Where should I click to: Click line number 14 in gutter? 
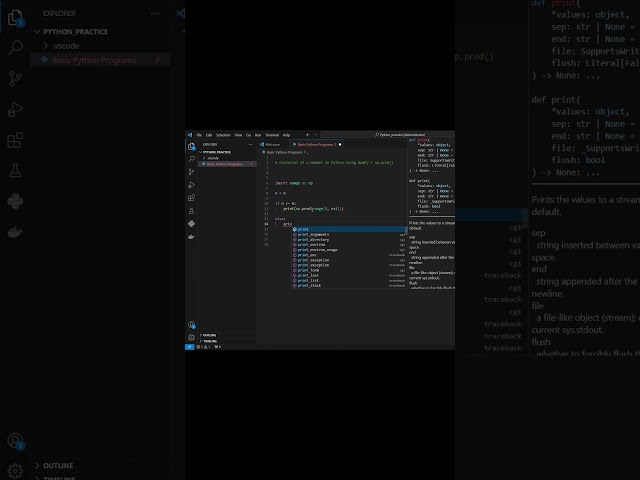(x=266, y=224)
